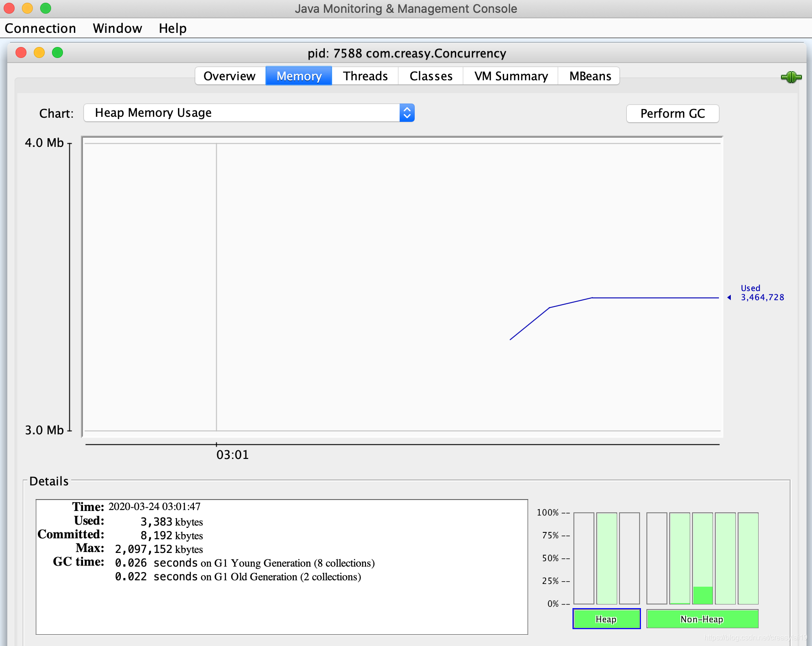The image size is (812, 646).
Task: Go to the MBeans tab
Action: 590,76
